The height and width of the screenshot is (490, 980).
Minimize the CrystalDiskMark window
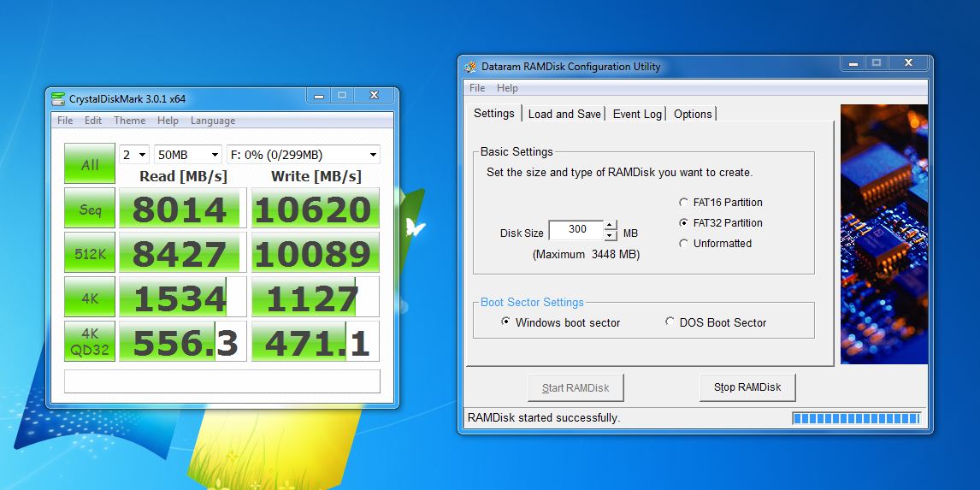click(x=318, y=96)
